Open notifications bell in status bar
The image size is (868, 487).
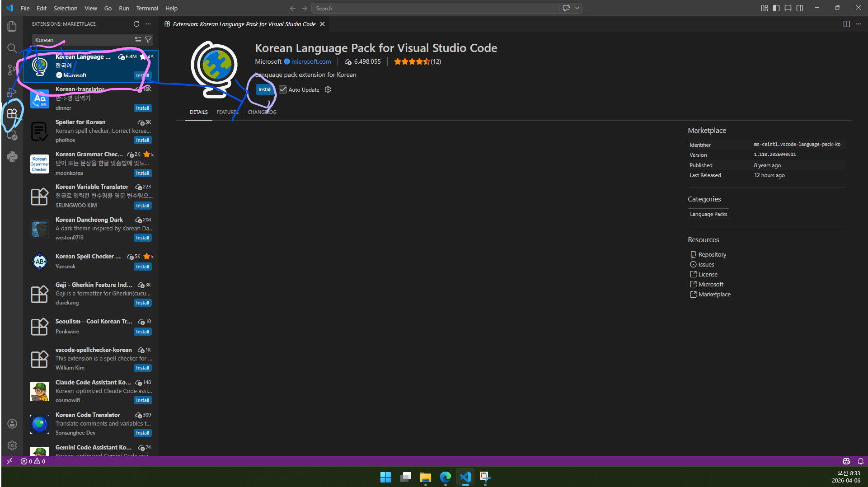[861, 461]
